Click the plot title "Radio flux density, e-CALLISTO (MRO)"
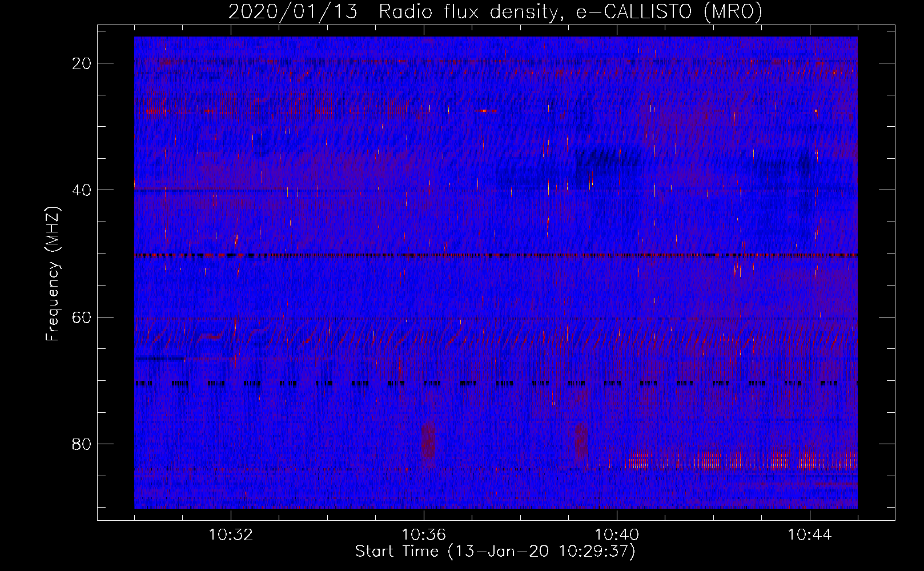Screen dimensions: 924x571 [571, 11]
